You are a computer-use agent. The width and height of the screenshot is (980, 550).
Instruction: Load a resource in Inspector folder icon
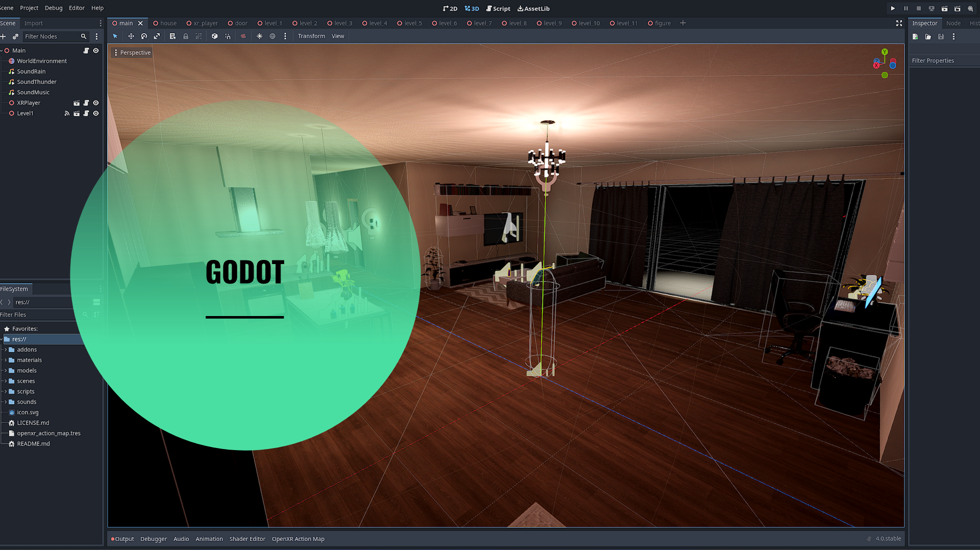(x=928, y=37)
